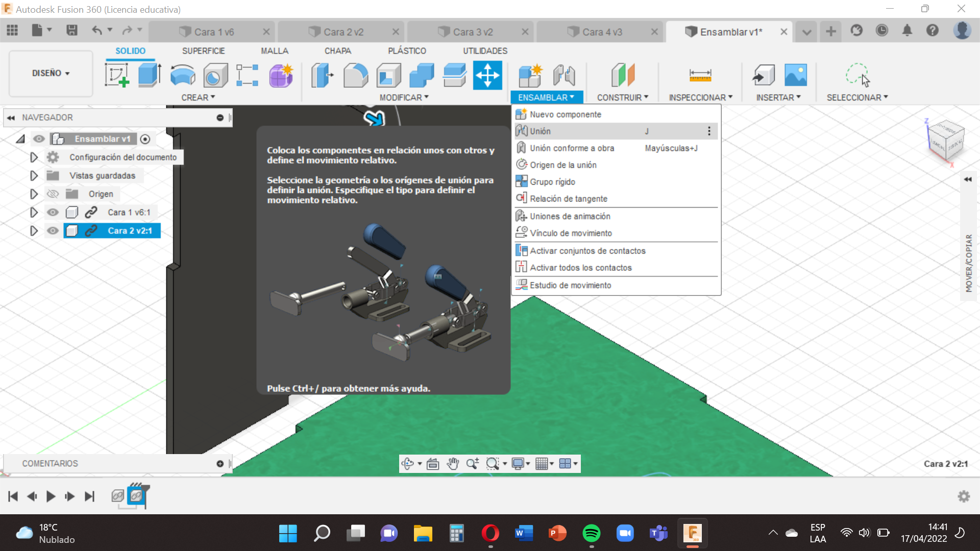Viewport: 980px width, 551px height.
Task: Select the Create Sketch tool
Action: pyautogui.click(x=117, y=76)
